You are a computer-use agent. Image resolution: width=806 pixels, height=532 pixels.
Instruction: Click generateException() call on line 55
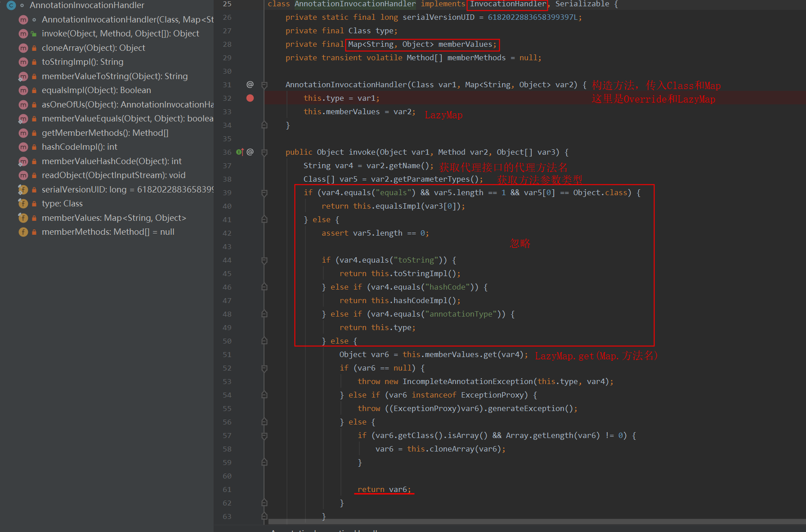[530, 408]
